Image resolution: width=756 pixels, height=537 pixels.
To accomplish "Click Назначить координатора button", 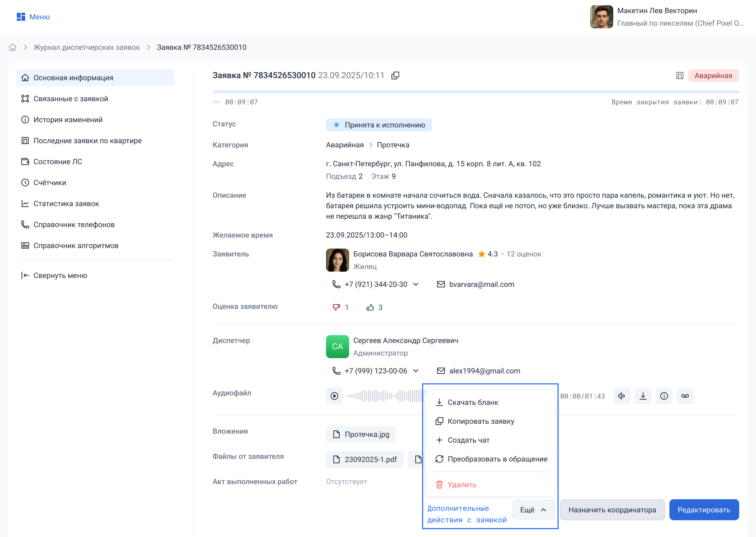I will pyautogui.click(x=612, y=510).
